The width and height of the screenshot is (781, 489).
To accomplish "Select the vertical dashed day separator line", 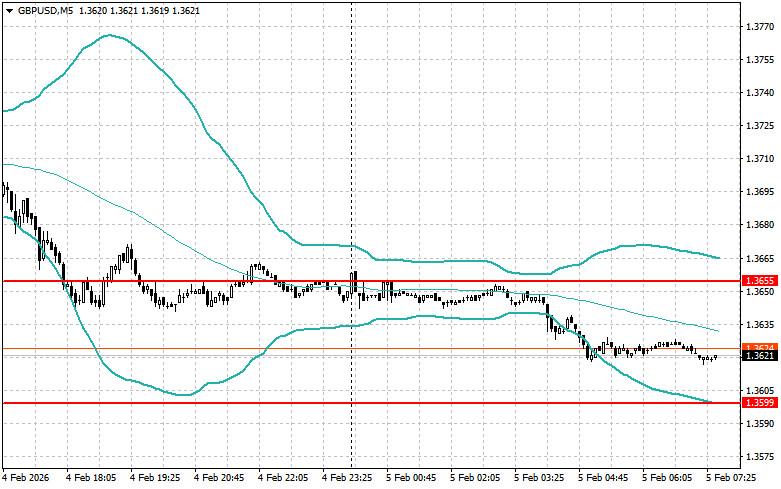I will [x=352, y=235].
